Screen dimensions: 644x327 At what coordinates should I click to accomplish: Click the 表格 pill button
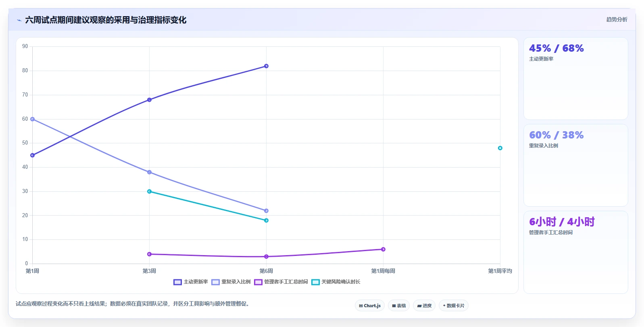(x=399, y=306)
